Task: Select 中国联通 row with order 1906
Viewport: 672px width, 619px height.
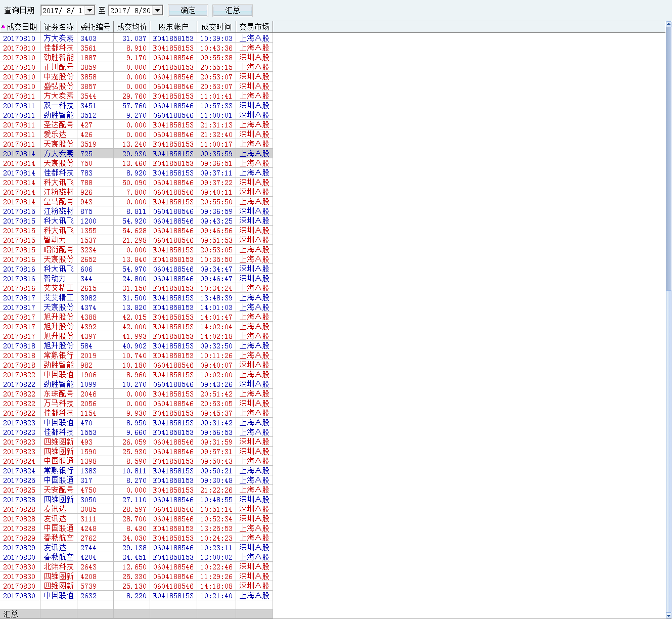Action: tap(137, 375)
